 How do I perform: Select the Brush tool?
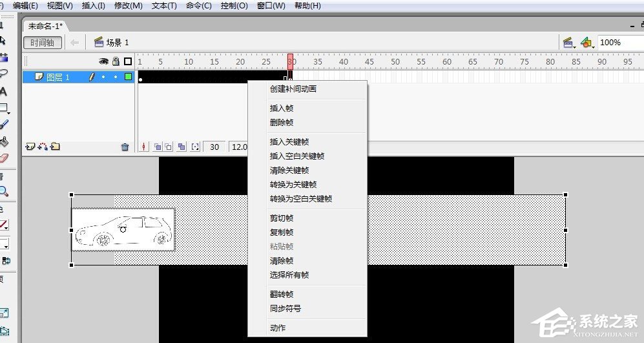[x=4, y=125]
